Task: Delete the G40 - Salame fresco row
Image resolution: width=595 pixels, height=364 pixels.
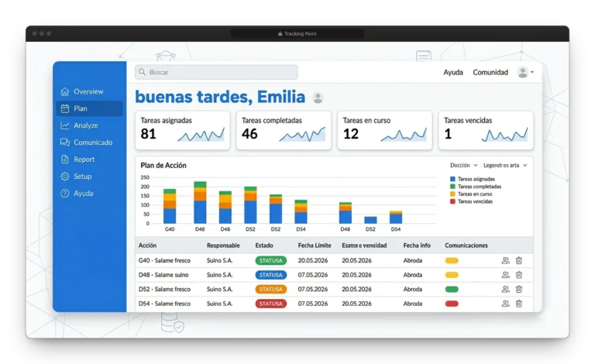Action: [x=519, y=260]
